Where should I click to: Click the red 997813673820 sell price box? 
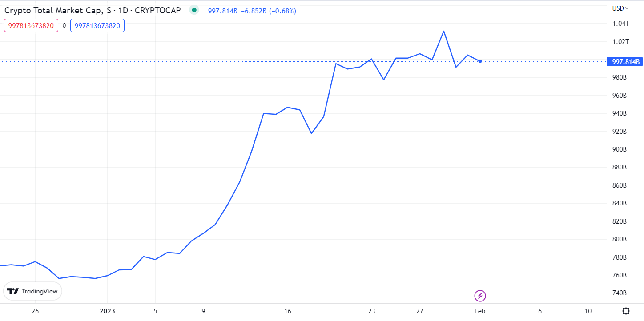point(31,26)
